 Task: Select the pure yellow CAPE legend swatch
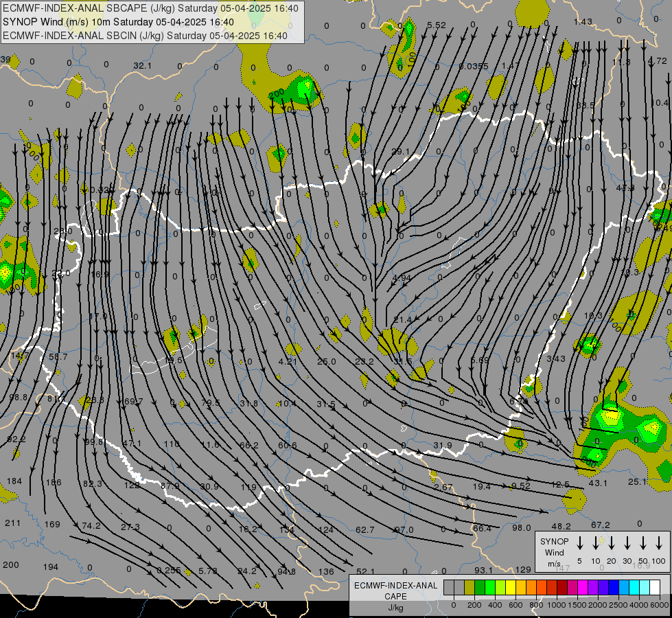(511, 587)
